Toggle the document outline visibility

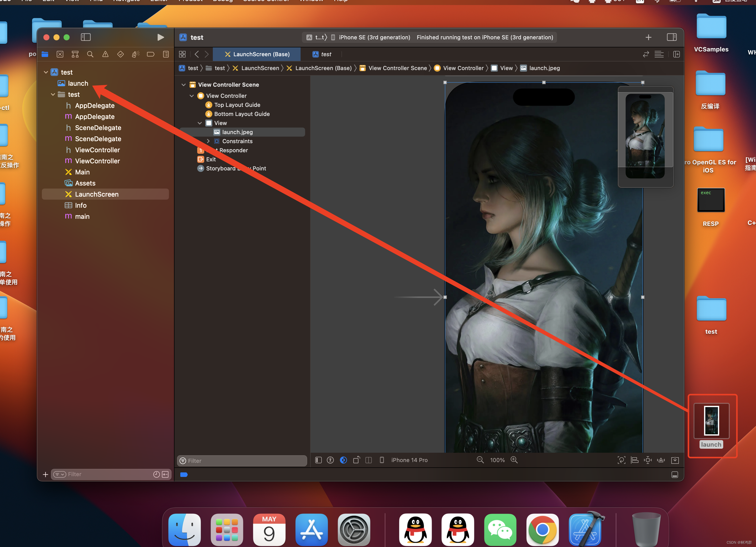(x=318, y=460)
